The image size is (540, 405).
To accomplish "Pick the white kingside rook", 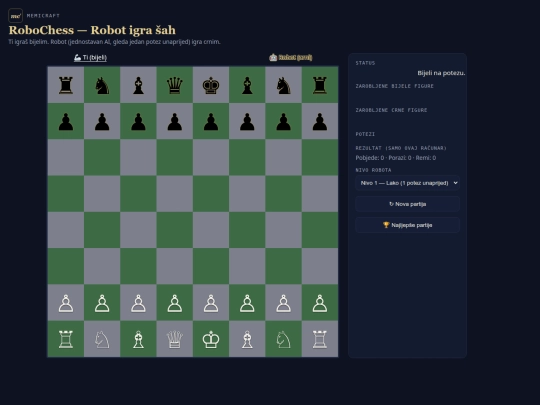I will click(x=320, y=339).
